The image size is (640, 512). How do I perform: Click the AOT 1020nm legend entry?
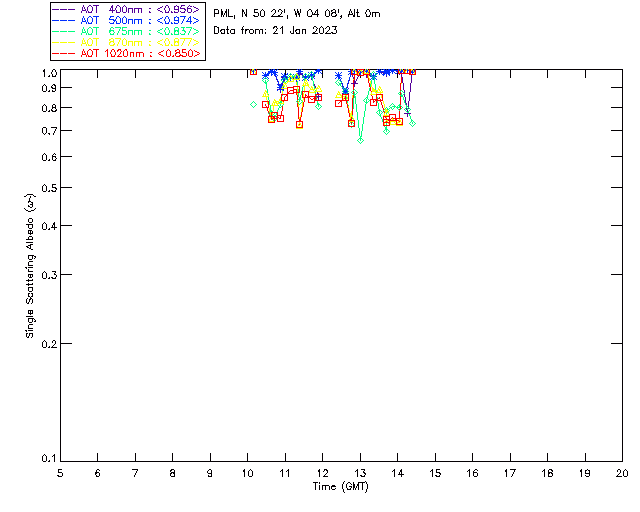pos(126,53)
